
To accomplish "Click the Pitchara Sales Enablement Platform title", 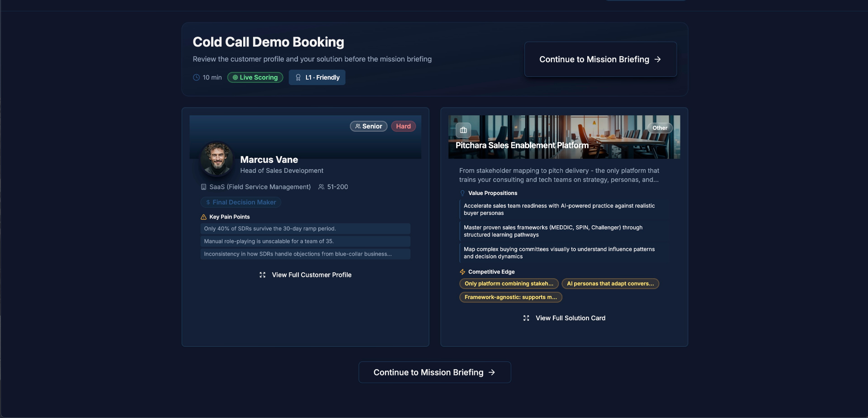I will (x=522, y=145).
